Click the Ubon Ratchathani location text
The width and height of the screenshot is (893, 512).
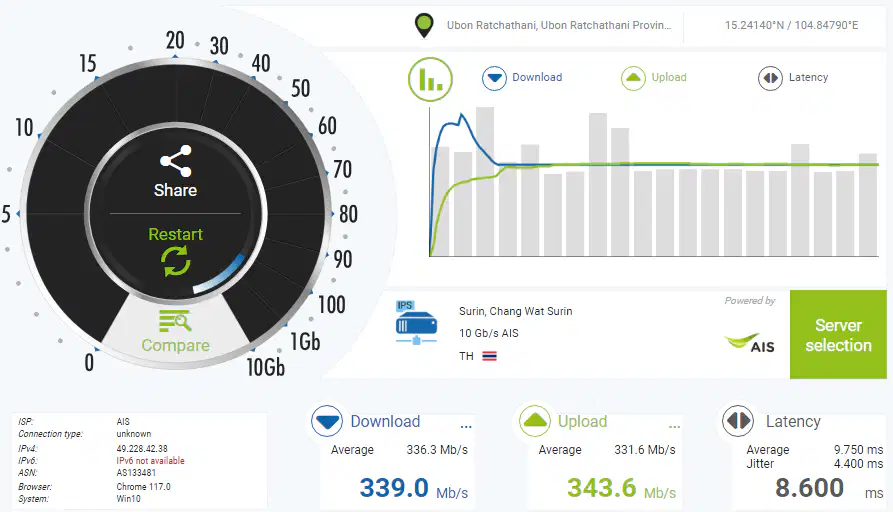click(x=559, y=25)
